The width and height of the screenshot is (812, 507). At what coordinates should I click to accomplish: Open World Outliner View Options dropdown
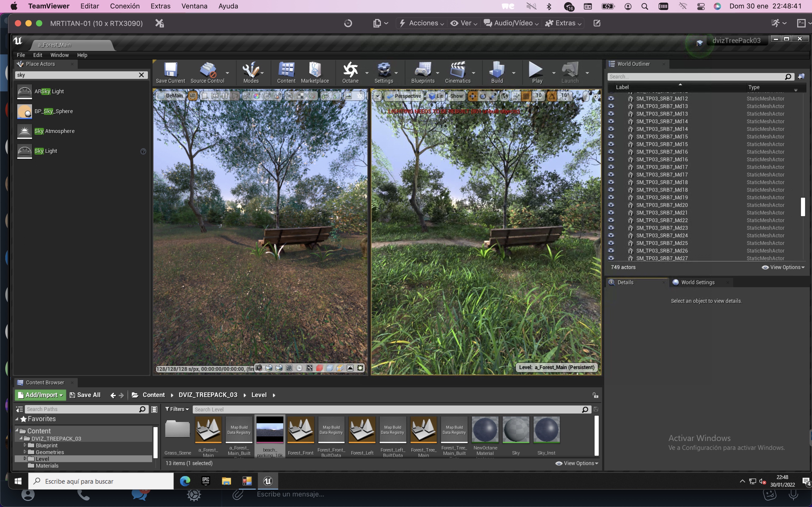pos(783,267)
